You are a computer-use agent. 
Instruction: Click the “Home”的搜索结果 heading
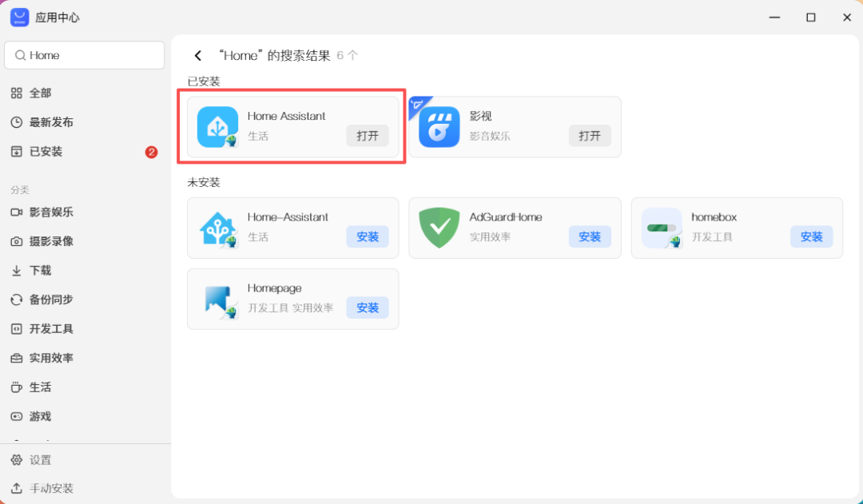[x=274, y=56]
